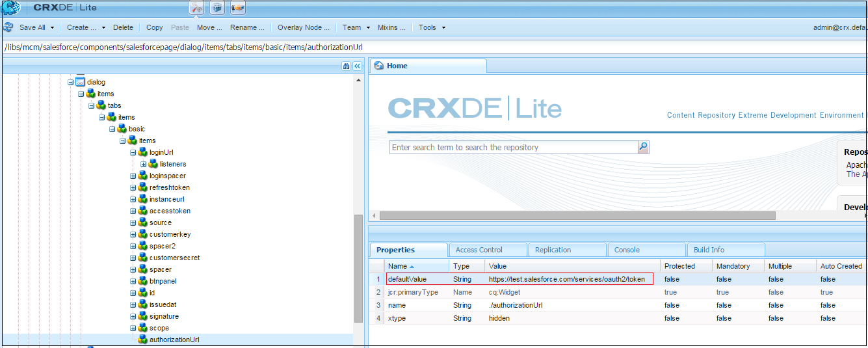Viewport: 868px width, 348px height.
Task: Click the salesforce oauth2 token URL value
Action: 567,279
